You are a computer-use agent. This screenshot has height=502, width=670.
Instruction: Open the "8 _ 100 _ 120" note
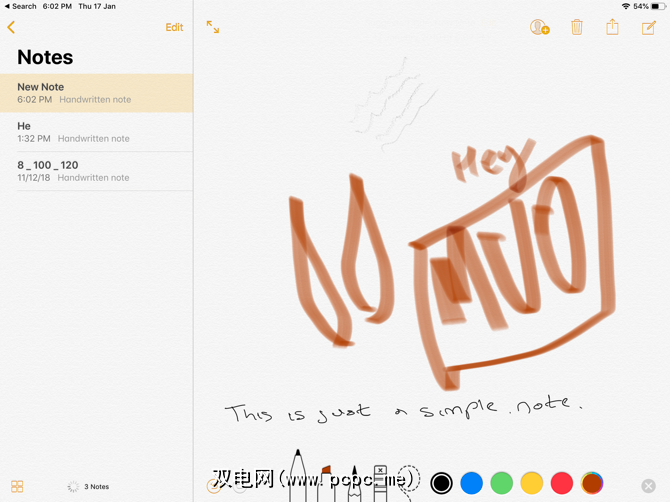96,171
